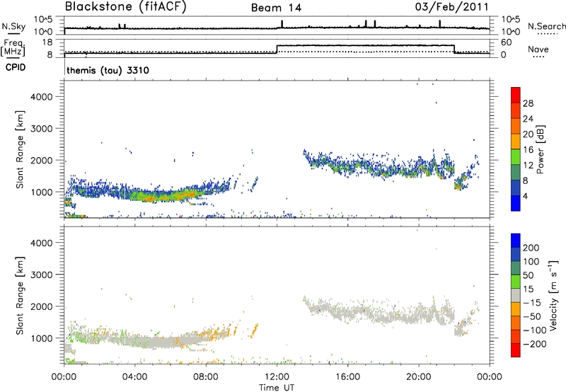
Task: Select the 12–16 dB light green Power swatch
Action: pos(516,156)
